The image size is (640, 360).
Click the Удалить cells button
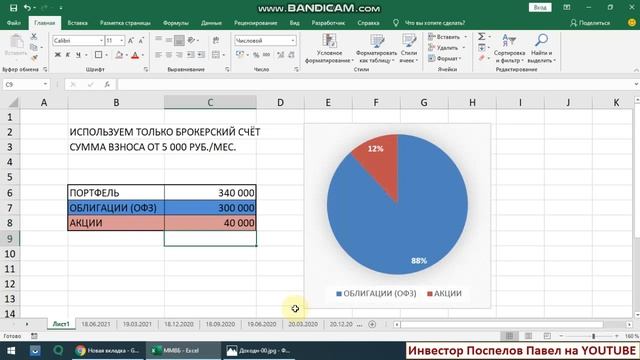(447, 48)
